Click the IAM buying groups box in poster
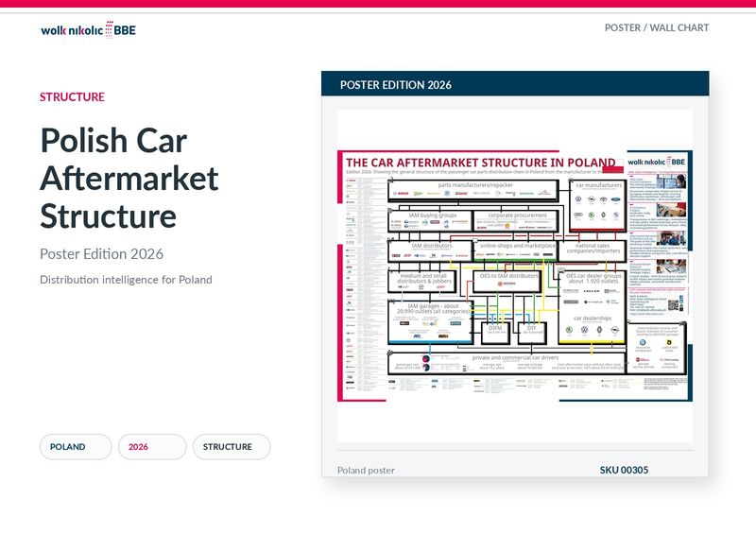This screenshot has width=756, height=534. tap(430, 221)
